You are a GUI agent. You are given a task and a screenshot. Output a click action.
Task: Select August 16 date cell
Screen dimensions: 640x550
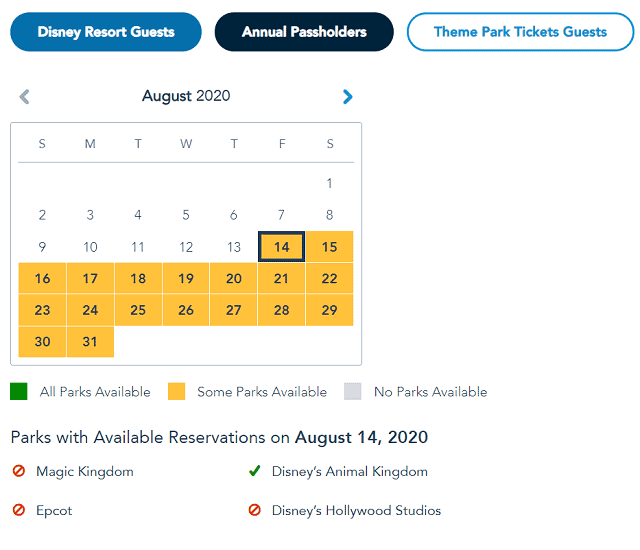coord(42,278)
